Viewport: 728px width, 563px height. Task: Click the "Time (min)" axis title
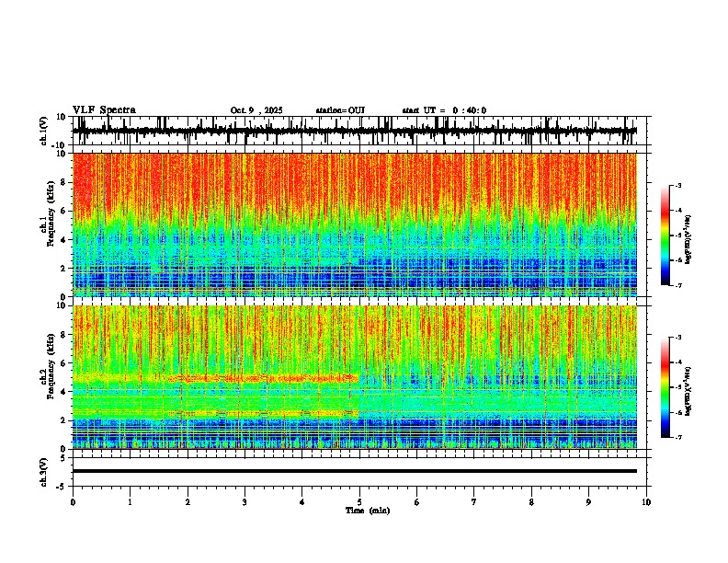(x=368, y=511)
